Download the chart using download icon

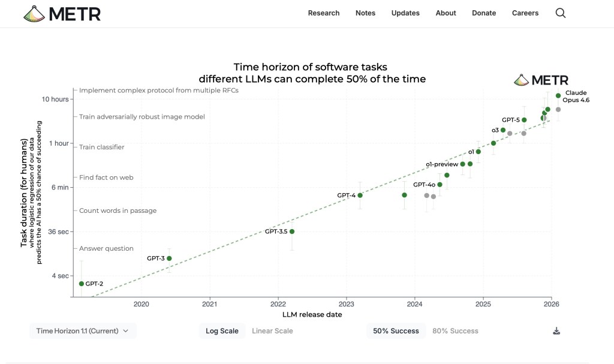point(556,331)
